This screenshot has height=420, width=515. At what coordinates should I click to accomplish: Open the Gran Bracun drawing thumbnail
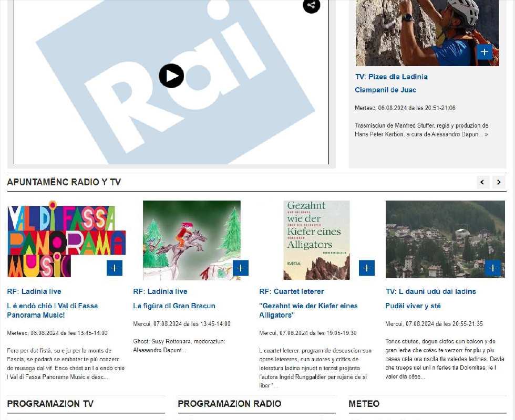192,240
